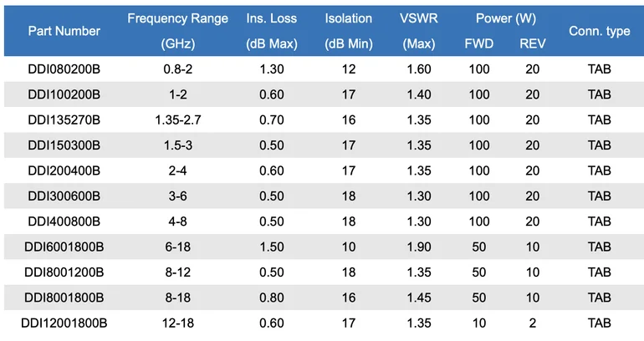644x341 pixels.
Task: Click part number DDI080200B
Action: pyautogui.click(x=64, y=69)
